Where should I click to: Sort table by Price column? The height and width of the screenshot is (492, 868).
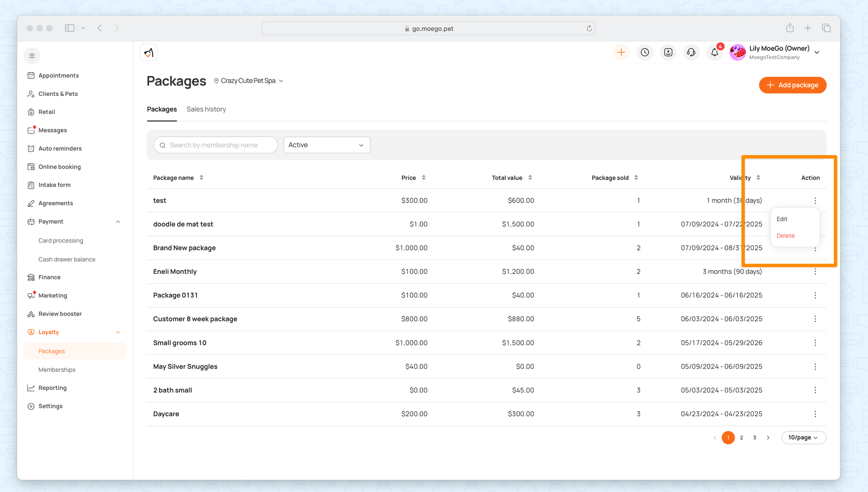(x=424, y=177)
